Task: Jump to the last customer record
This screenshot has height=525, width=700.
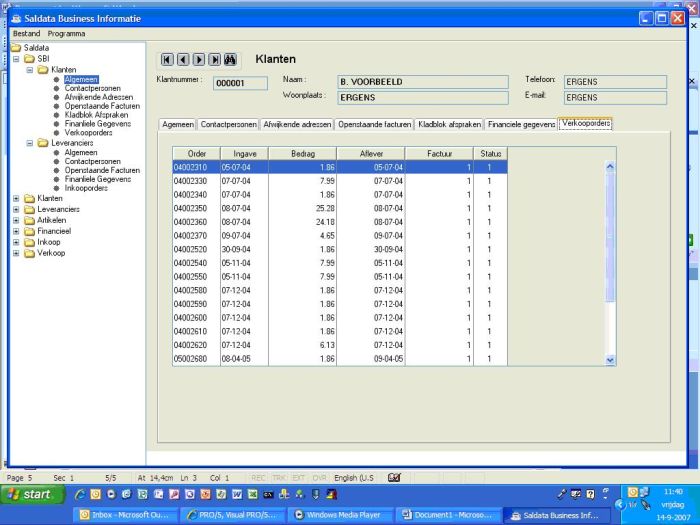Action: (214, 60)
